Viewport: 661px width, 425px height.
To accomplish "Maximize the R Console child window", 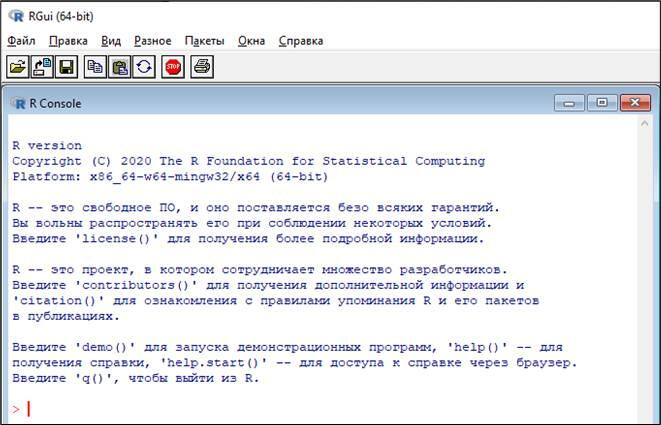I will (602, 102).
